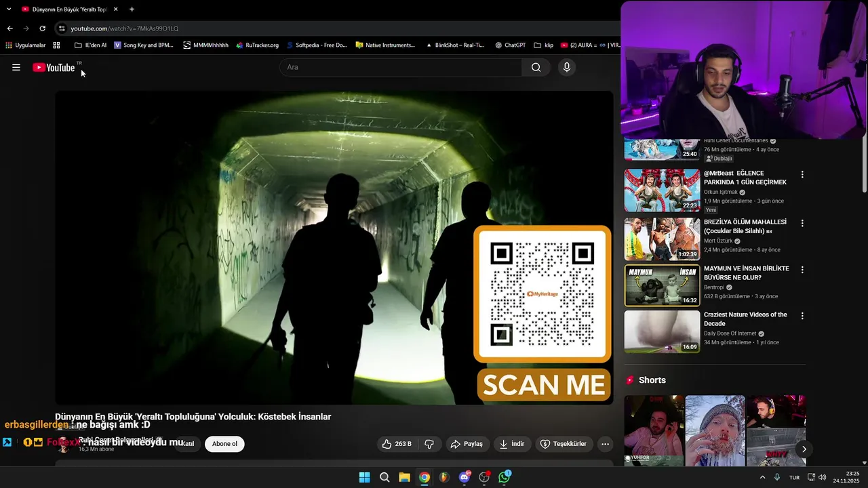Open the more actions ellipsis under video
The image size is (868, 488).
pos(606,444)
